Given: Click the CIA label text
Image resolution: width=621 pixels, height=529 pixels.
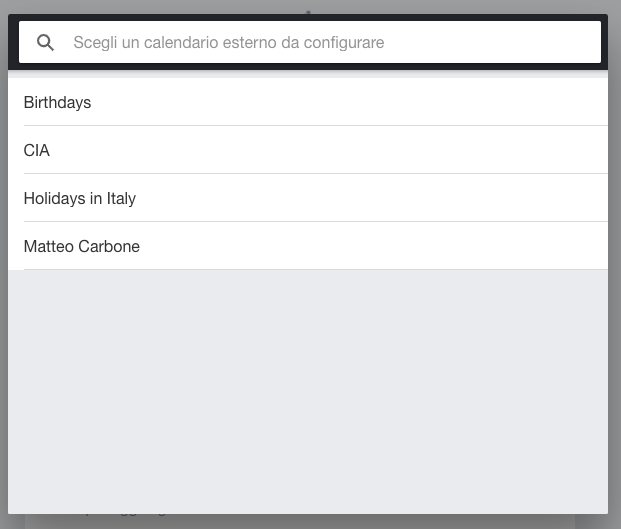Looking at the screenshot, I should [37, 150].
